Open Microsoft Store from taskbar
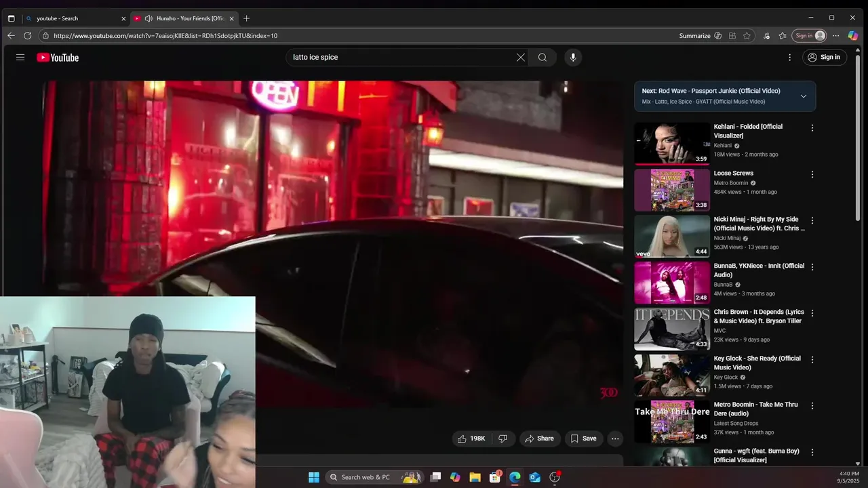 [x=495, y=477]
